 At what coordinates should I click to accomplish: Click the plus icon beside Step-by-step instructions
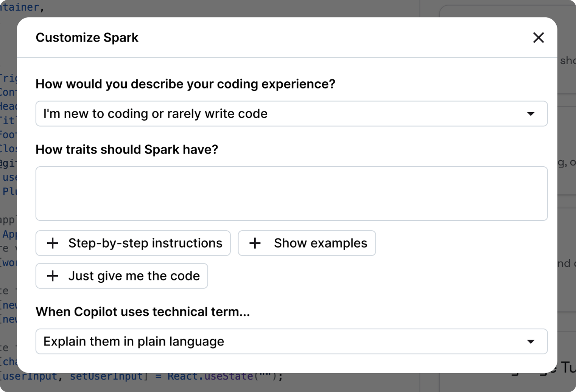(x=53, y=243)
